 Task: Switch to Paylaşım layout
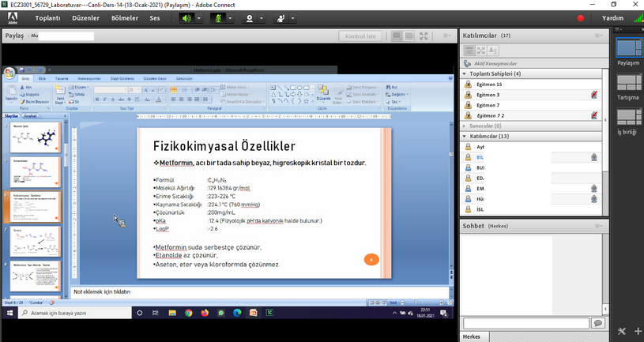click(x=628, y=51)
